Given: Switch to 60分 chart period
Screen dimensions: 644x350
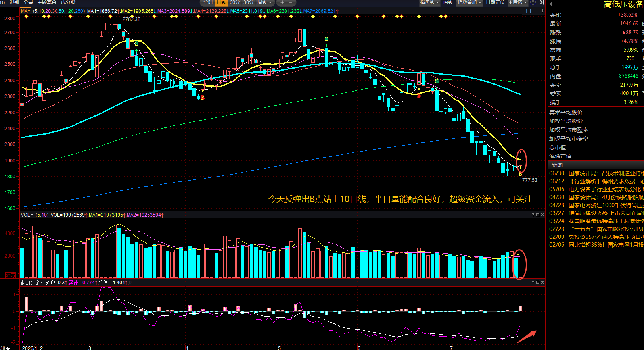Looking at the screenshot, I should coord(235,2).
